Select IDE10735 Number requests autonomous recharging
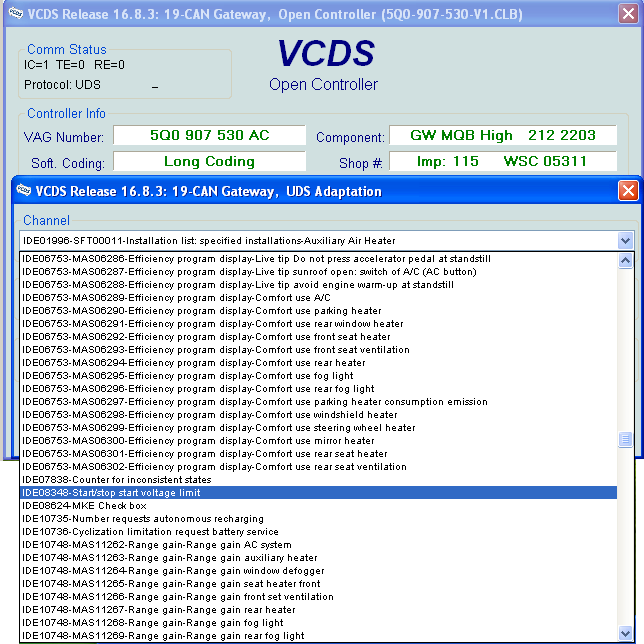The height and width of the screenshot is (644, 644). [x=318, y=519]
